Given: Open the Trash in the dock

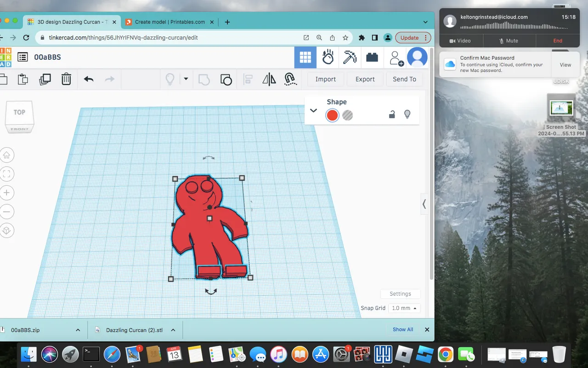Looking at the screenshot, I should pos(559,354).
